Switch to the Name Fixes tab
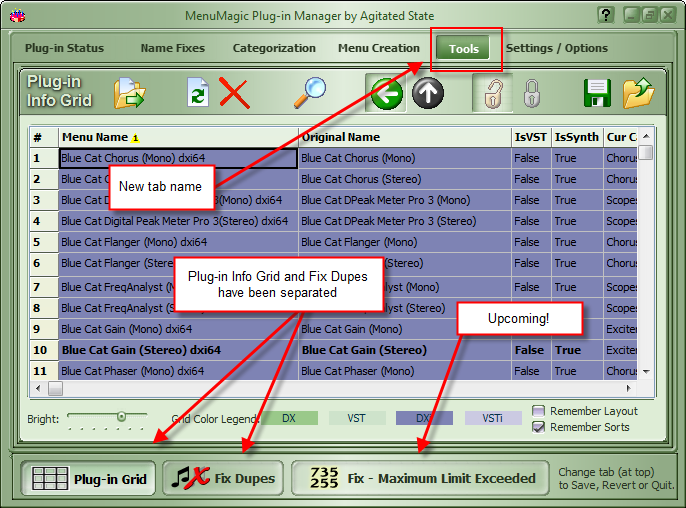The image size is (686, 508). 172,48
